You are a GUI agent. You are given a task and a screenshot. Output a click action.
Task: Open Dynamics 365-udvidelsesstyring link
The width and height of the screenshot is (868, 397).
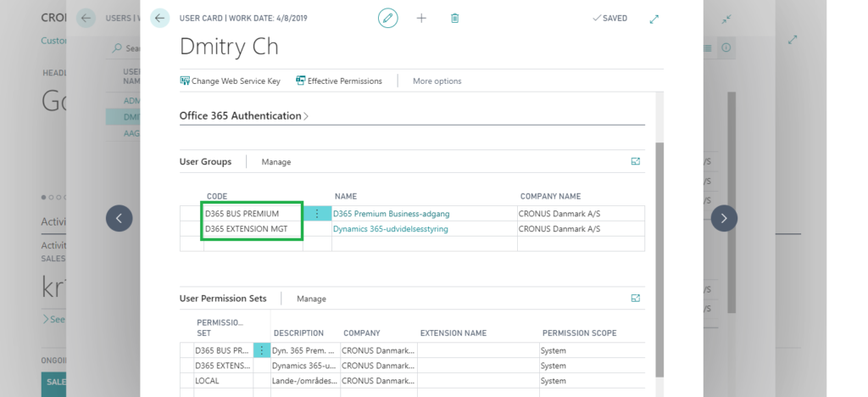390,229
